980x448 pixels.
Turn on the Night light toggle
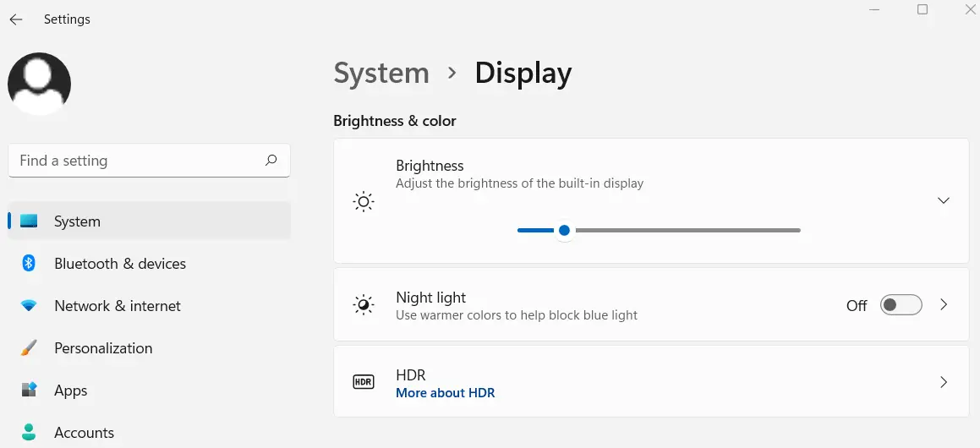(901, 305)
